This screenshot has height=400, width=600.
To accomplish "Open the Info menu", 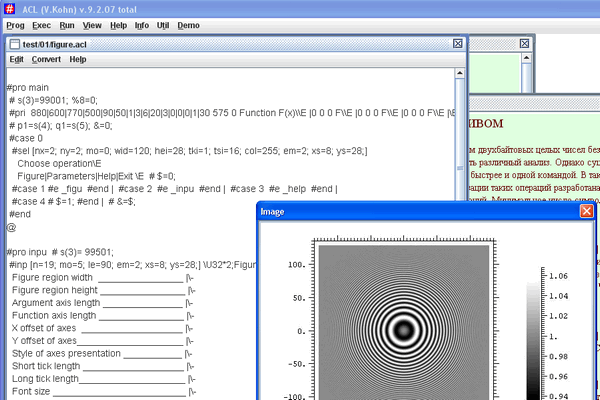I will (x=142, y=25).
